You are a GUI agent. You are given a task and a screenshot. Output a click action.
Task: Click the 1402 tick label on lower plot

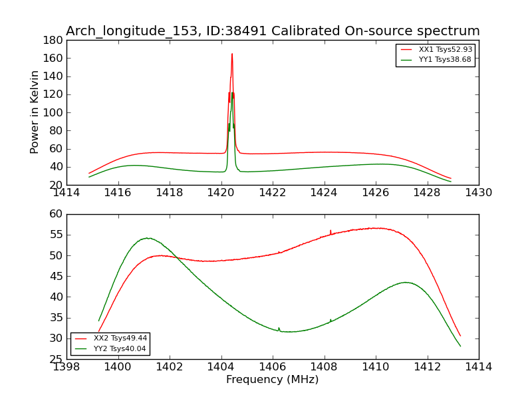point(170,367)
